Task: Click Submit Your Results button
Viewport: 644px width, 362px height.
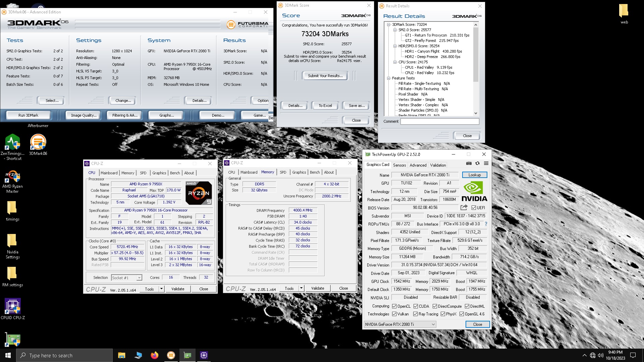Action: [x=325, y=76]
